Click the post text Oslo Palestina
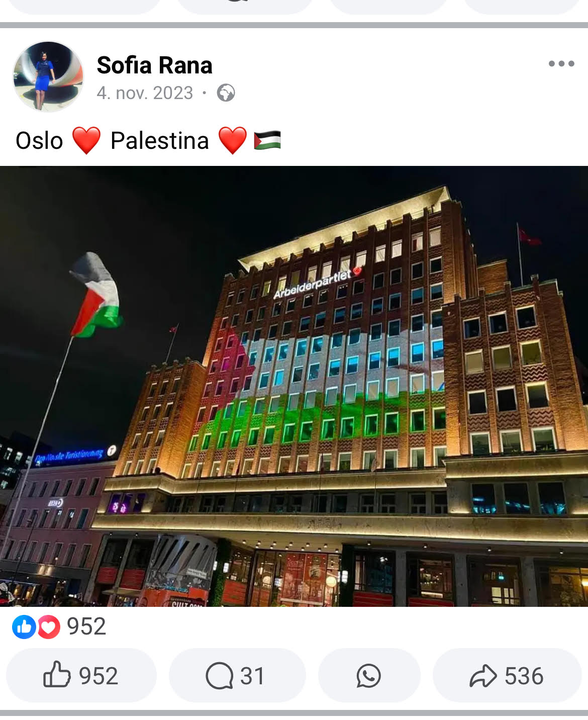Viewport: 588px width, 720px height. click(x=148, y=140)
